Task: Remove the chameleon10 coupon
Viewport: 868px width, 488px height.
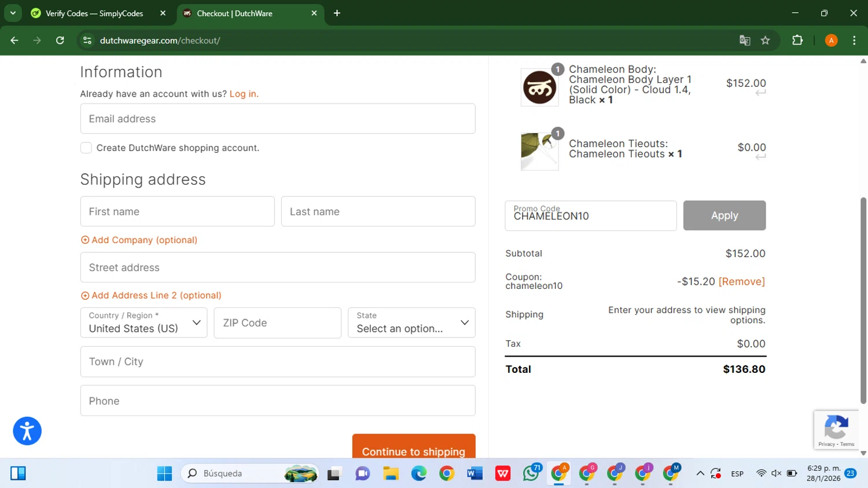Action: click(x=742, y=281)
